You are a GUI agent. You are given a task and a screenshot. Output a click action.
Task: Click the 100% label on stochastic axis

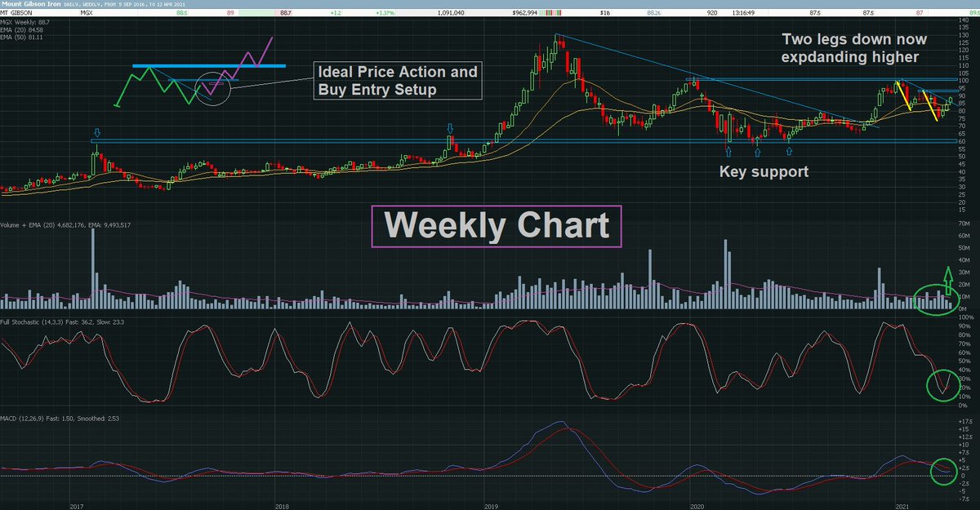[968, 318]
